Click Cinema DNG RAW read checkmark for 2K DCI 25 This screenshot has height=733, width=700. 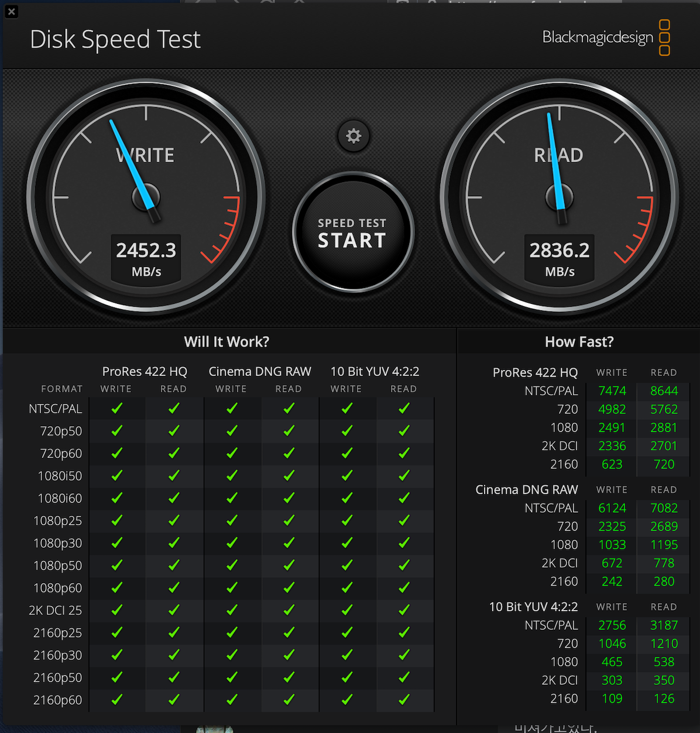pos(289,610)
